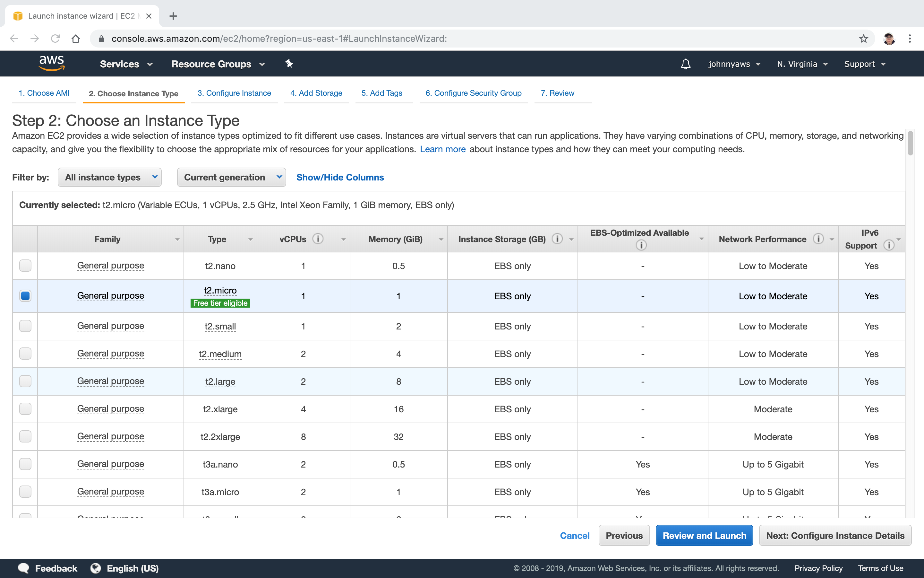Viewport: 924px width, 578px height.
Task: Open the notifications bell icon
Action: pos(686,64)
